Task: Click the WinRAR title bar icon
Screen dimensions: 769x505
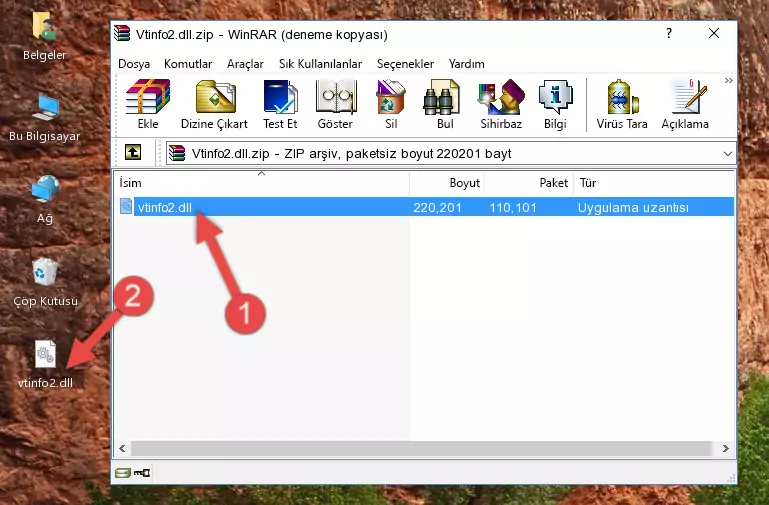Action: coord(122,34)
